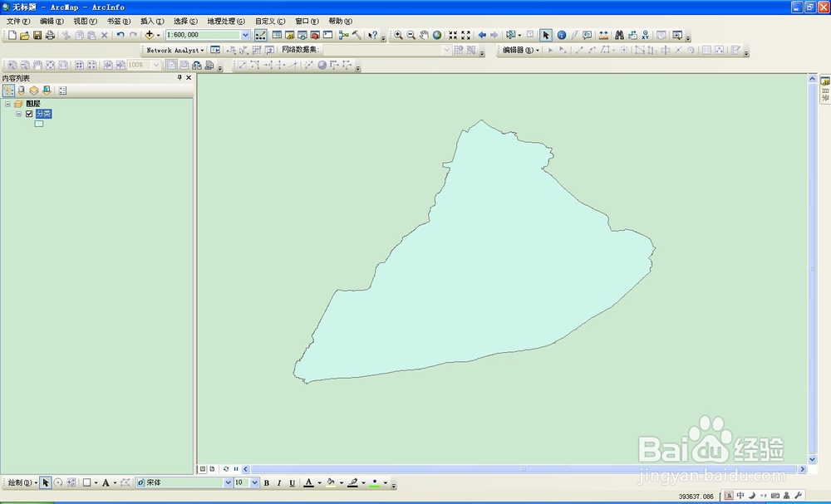Viewport: 831px width, 504px height.
Task: Open the Find binoculars tool
Action: [619, 35]
